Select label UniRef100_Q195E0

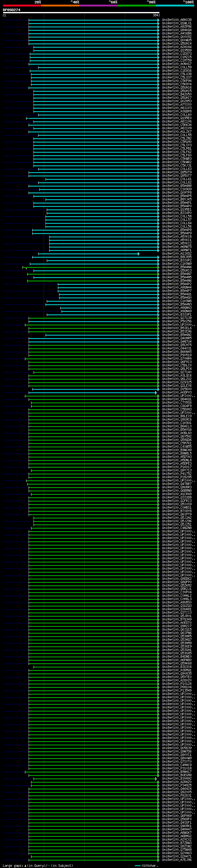pyautogui.click(x=176, y=118)
